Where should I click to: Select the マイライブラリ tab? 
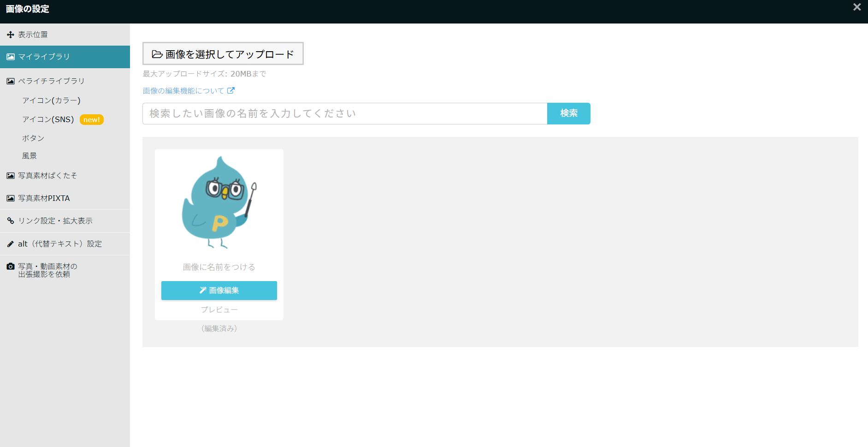click(65, 57)
